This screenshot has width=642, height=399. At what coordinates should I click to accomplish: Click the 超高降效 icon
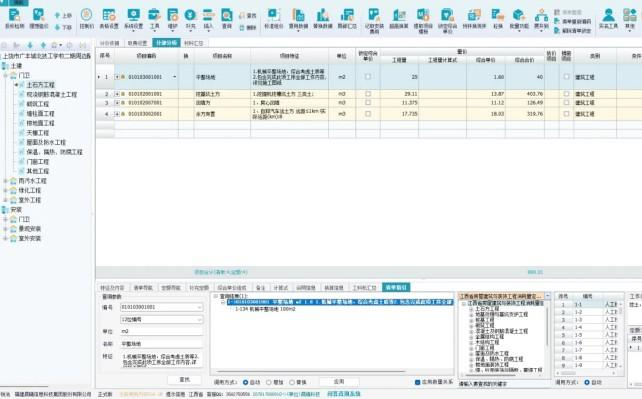click(x=399, y=15)
